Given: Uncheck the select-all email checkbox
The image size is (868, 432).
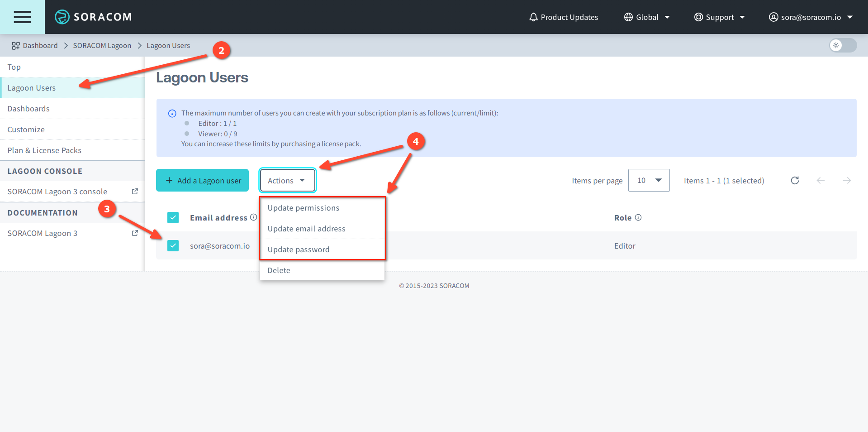Looking at the screenshot, I should 173,217.
